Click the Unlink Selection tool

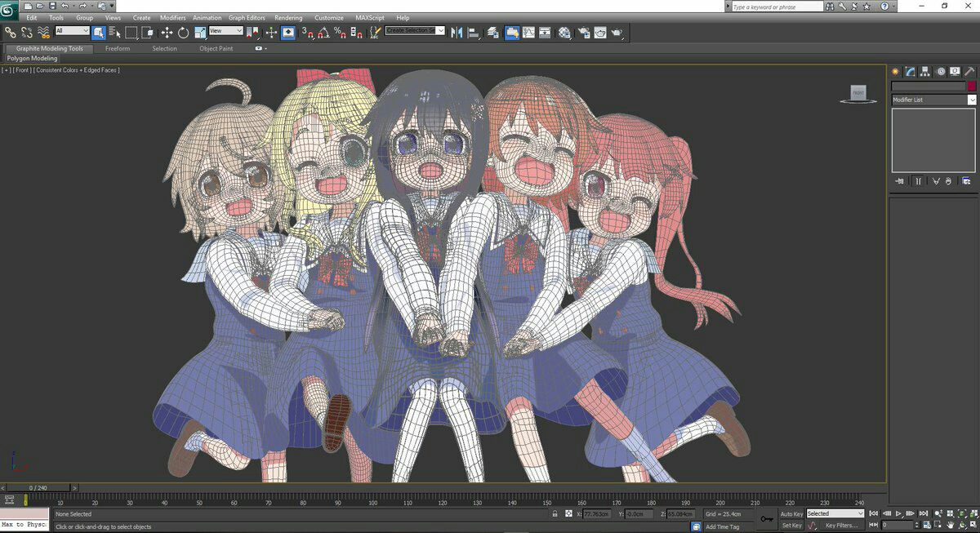point(27,33)
